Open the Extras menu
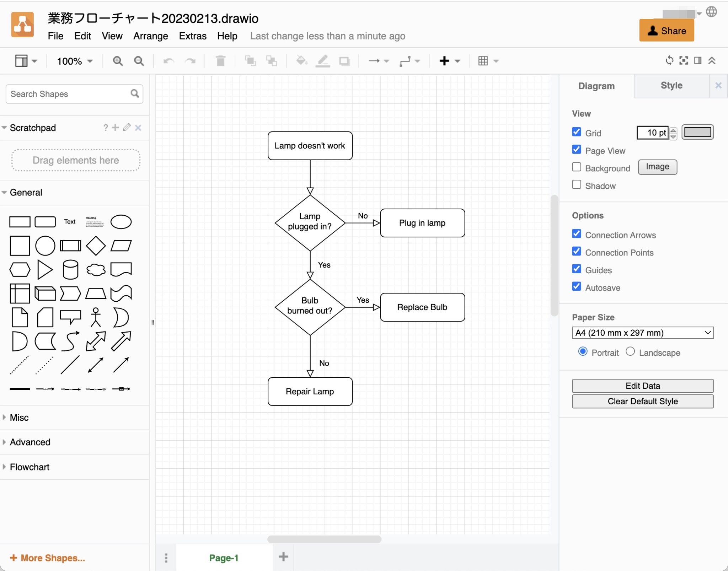The width and height of the screenshot is (728, 571). pyautogui.click(x=193, y=36)
